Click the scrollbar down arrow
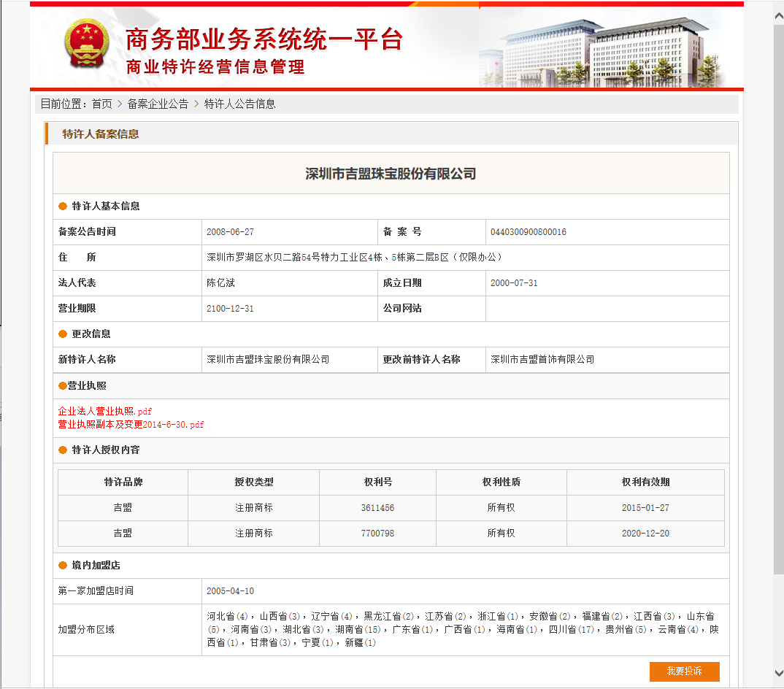 (x=778, y=672)
